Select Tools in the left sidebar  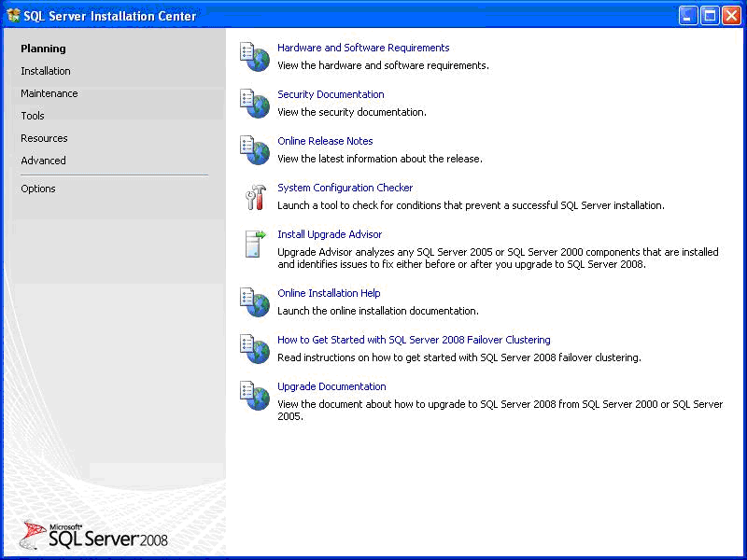coord(33,116)
